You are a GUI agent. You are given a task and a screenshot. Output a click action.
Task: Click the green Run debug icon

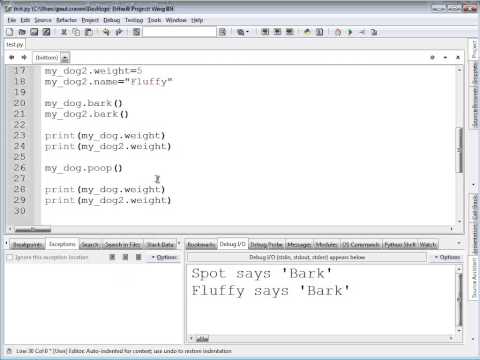click(x=350, y=32)
